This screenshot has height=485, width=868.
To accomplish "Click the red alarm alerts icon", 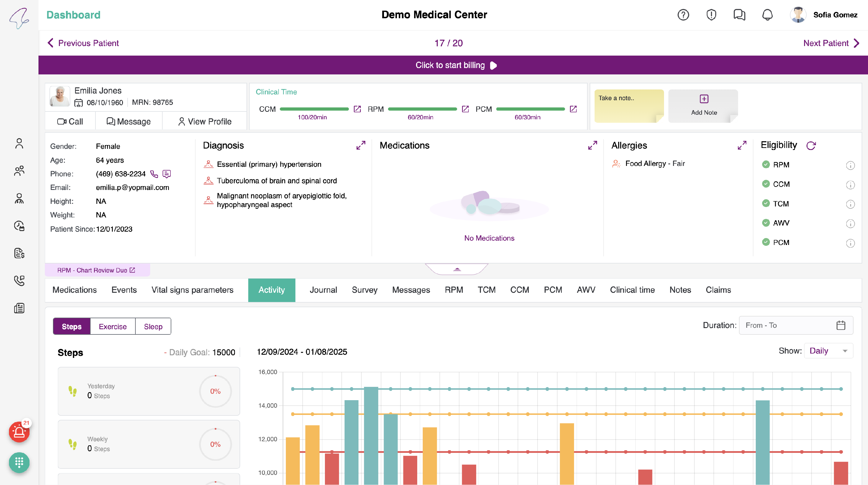I will pos(19,432).
